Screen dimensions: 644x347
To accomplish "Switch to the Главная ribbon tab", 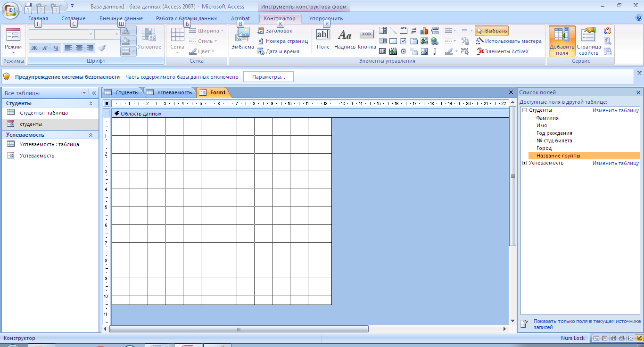I will (x=38, y=18).
